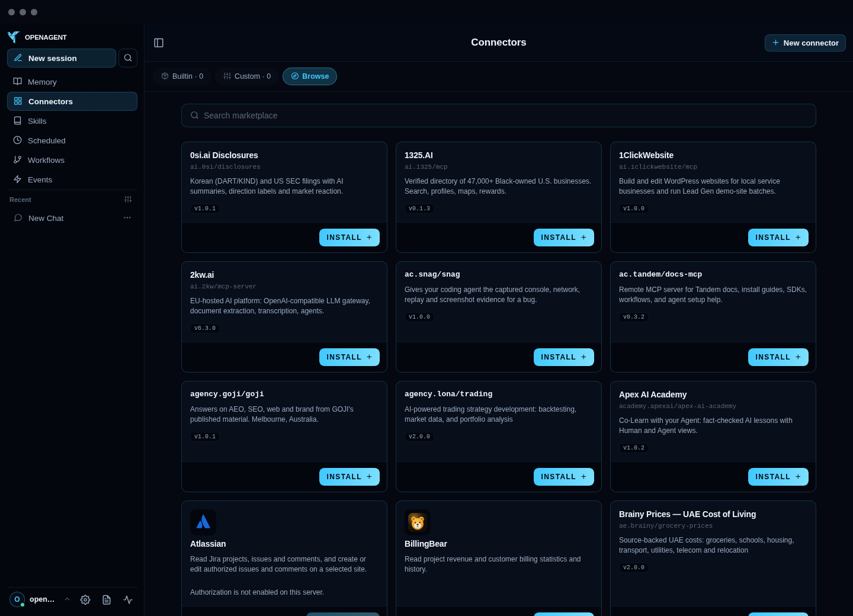Click the magnifier in Search marketplace
Screen dimensions: 853x616
click(194, 115)
